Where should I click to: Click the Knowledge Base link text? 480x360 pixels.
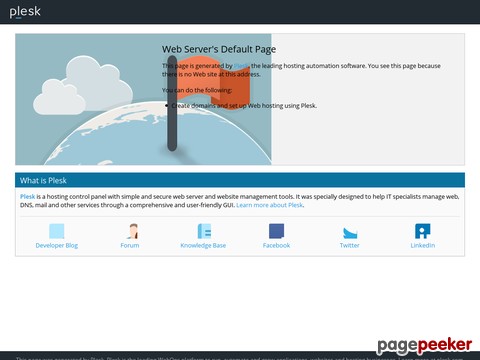tap(203, 245)
